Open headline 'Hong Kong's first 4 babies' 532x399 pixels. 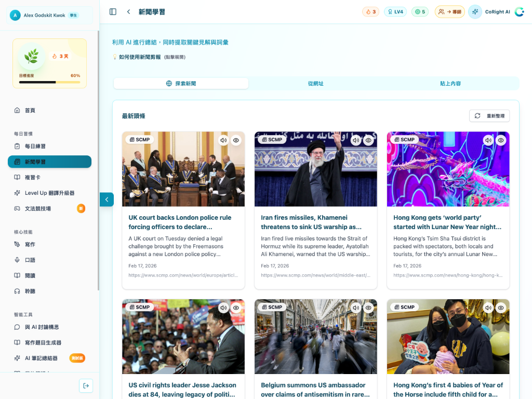448,390
